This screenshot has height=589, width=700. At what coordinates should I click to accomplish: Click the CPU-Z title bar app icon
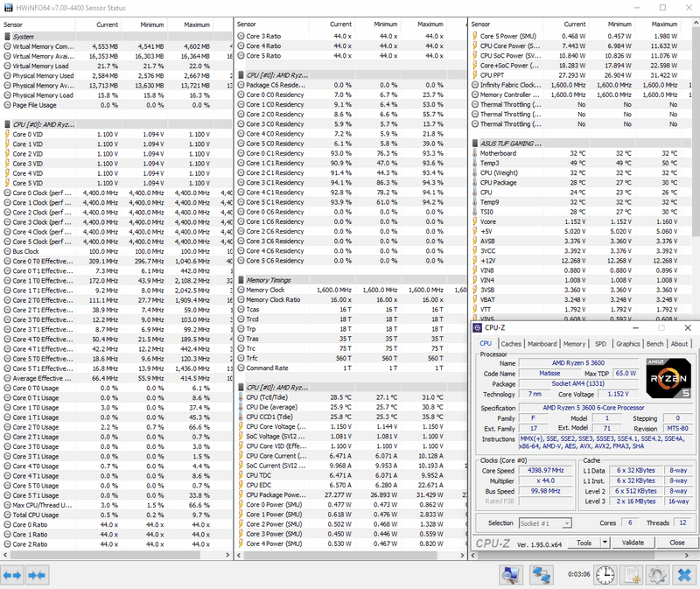tap(478, 328)
